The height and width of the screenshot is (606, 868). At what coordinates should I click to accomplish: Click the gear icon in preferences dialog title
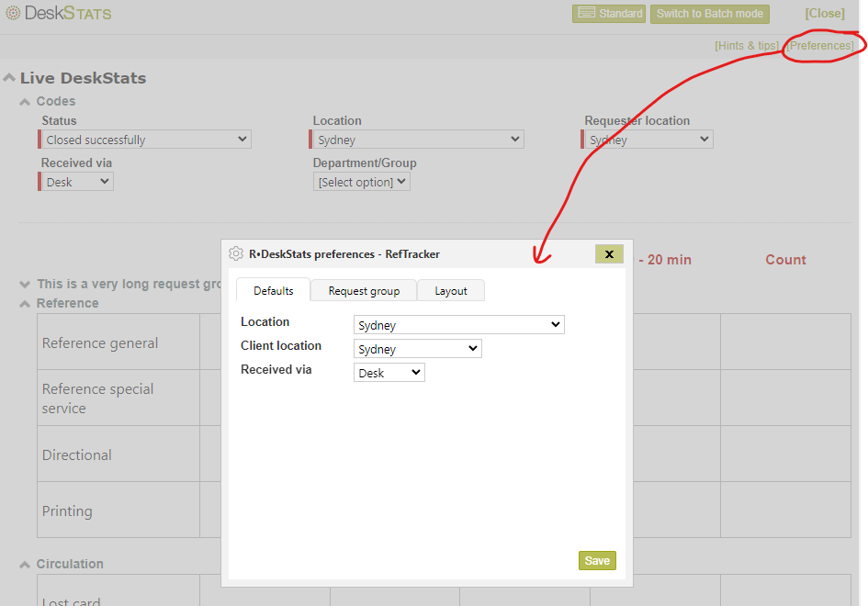click(236, 253)
